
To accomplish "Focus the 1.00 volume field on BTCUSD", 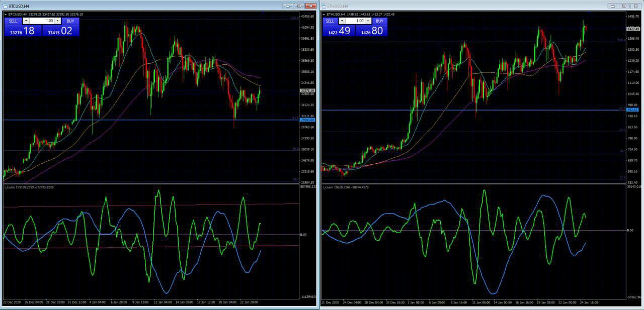I will [42, 21].
